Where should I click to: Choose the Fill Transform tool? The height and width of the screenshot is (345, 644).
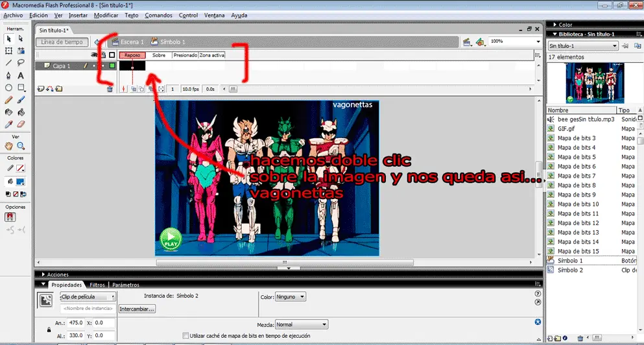click(x=21, y=51)
